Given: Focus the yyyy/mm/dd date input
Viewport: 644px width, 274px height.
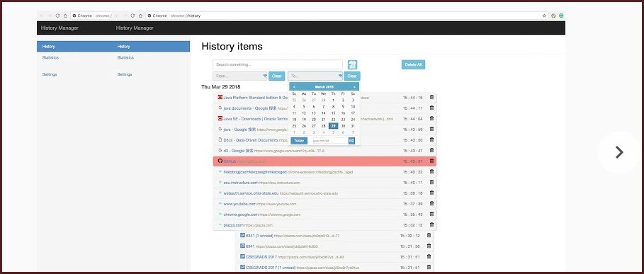Looking at the screenshot, I should 329,141.
